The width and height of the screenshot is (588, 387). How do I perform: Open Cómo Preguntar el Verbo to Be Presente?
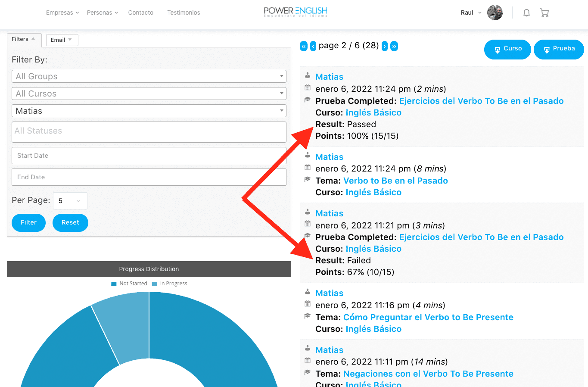pos(428,317)
